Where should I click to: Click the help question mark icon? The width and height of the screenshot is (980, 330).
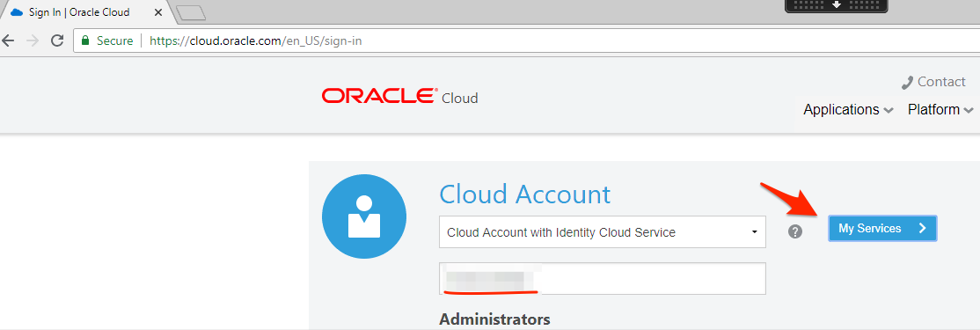[795, 231]
